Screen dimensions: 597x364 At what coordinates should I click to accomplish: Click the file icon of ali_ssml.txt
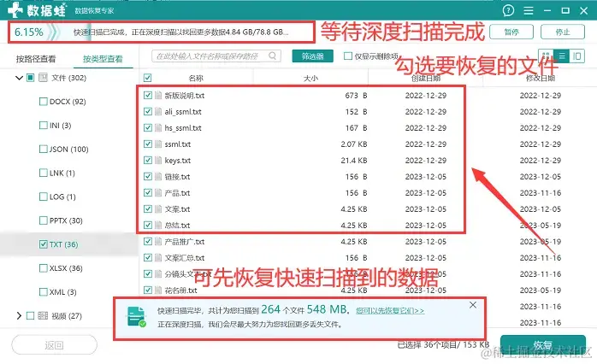(158, 111)
